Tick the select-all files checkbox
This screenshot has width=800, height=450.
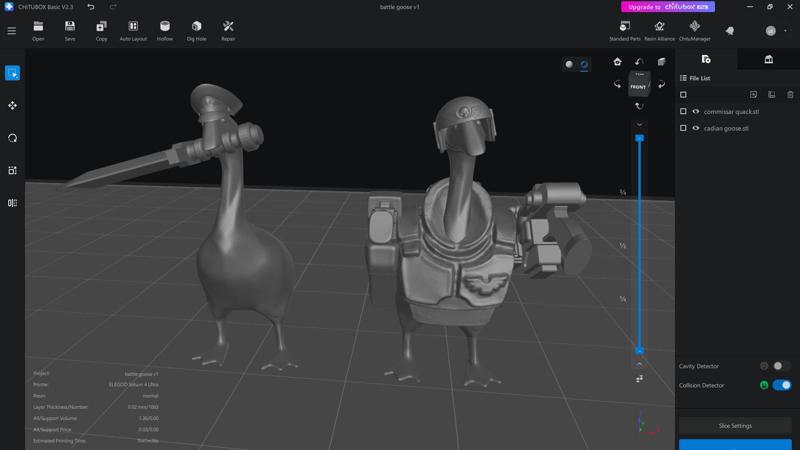pos(683,95)
